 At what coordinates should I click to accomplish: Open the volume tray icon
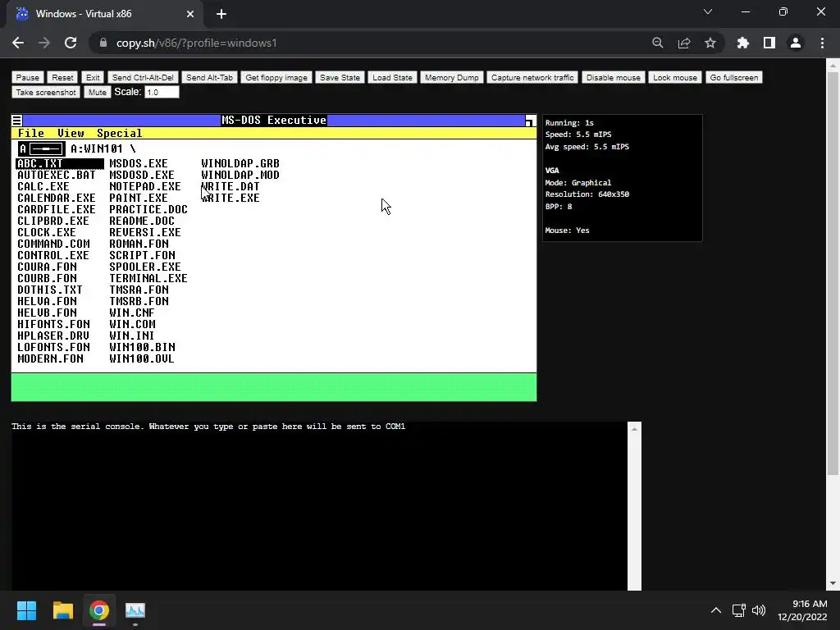tap(759, 610)
